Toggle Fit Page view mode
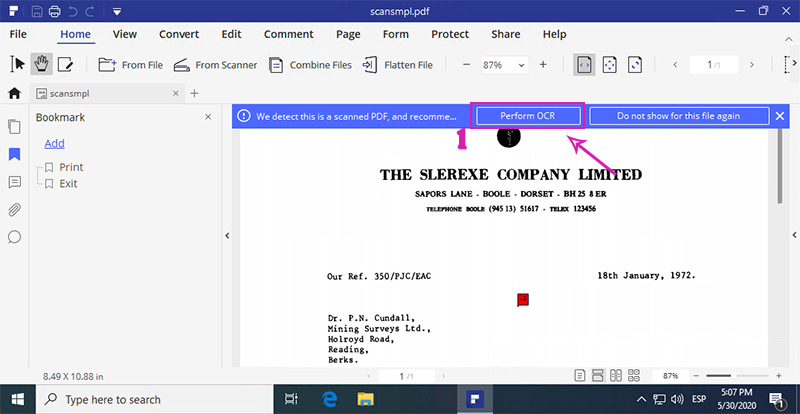 610,65
